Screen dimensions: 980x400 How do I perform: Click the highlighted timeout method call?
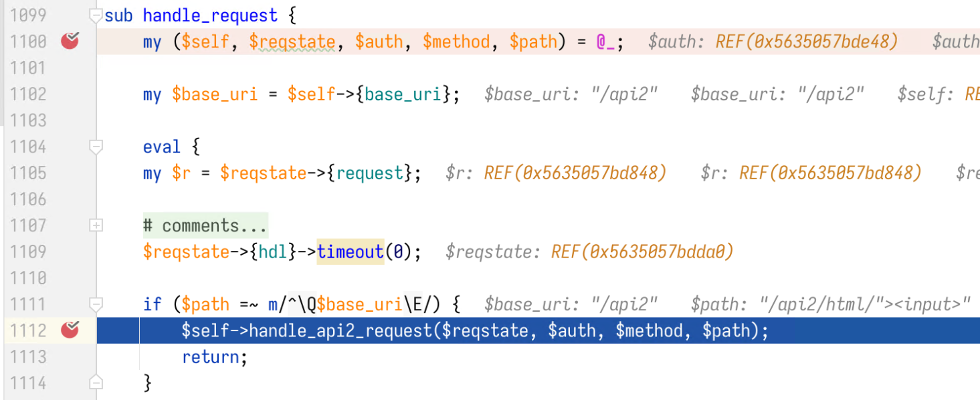point(351,252)
